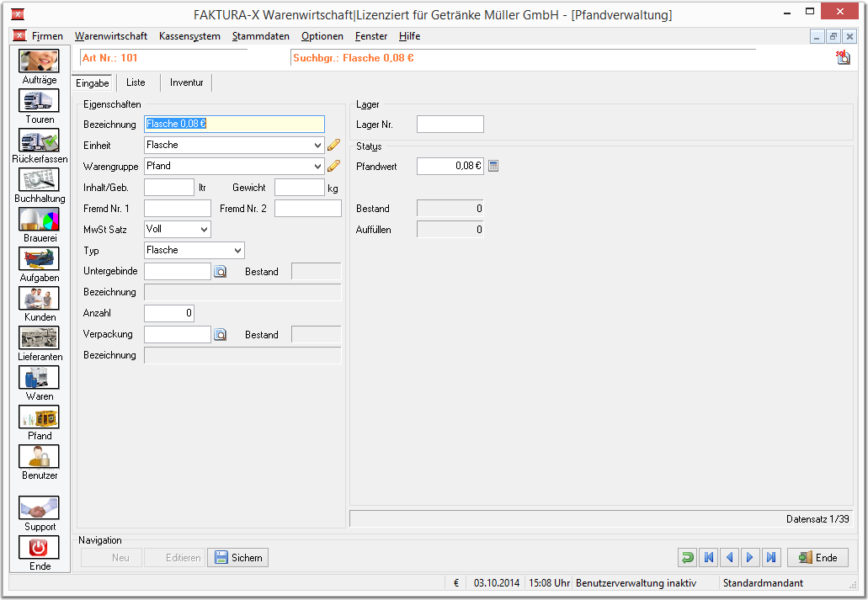Open the Kassensystem menu
Screen dimensions: 868x600
[189, 36]
